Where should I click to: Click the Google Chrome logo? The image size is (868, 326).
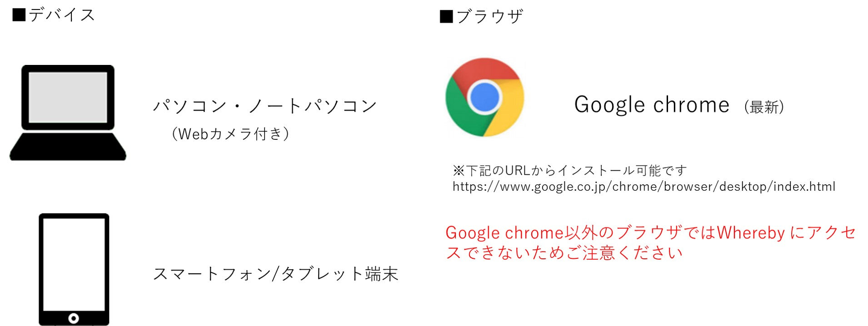click(484, 97)
